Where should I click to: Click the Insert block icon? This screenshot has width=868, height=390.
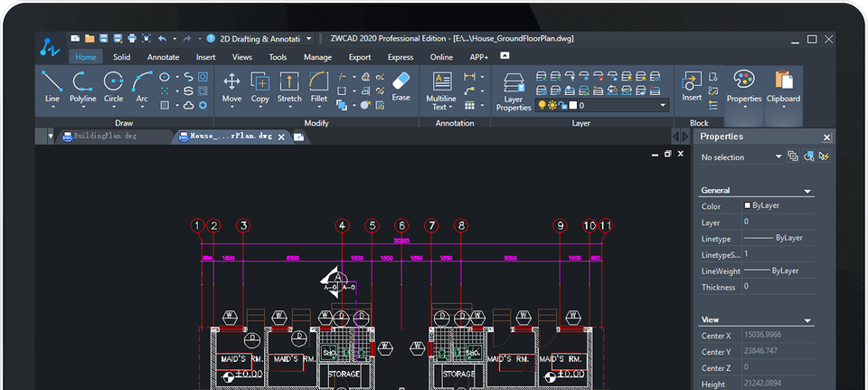pos(692,86)
